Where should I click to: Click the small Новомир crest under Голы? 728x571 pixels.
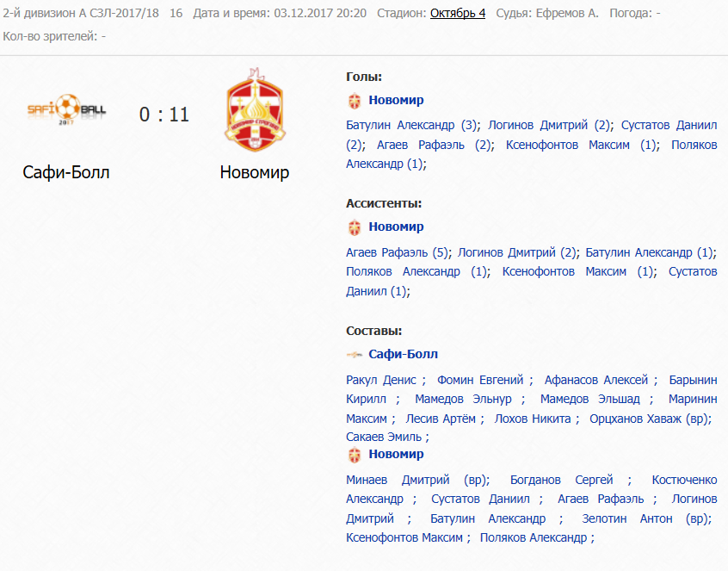click(355, 101)
